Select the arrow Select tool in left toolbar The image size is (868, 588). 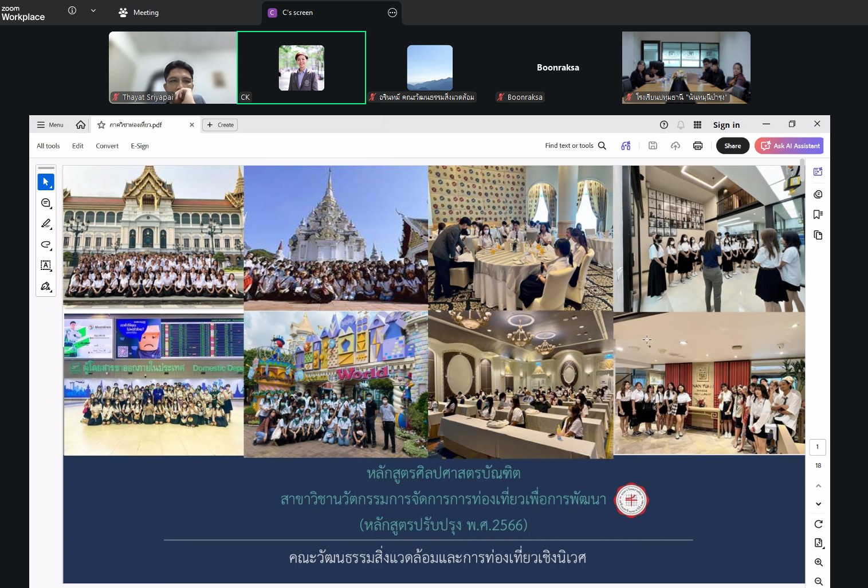[x=46, y=182]
